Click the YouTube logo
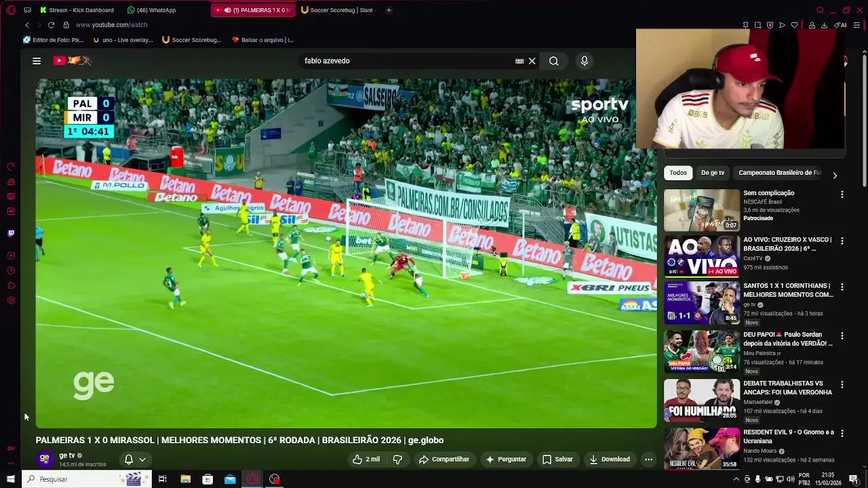 [x=72, y=60]
